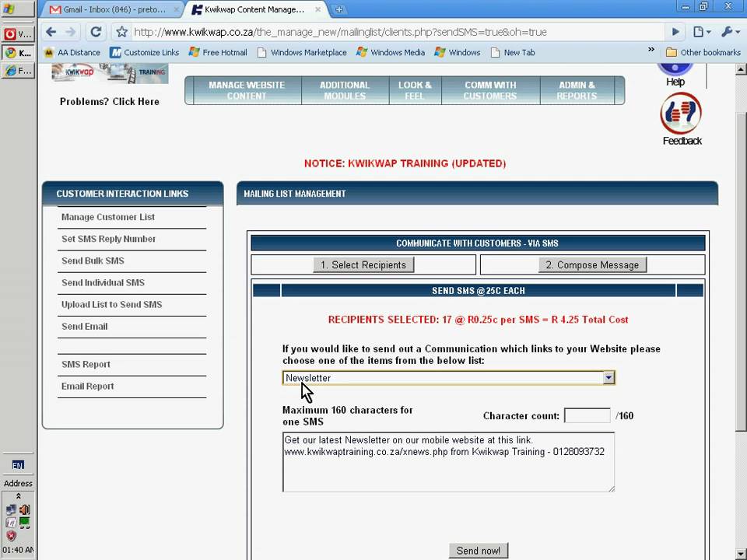Click inside the SMS message text area
Image resolution: width=747 pixels, height=560 pixels.
click(x=448, y=462)
